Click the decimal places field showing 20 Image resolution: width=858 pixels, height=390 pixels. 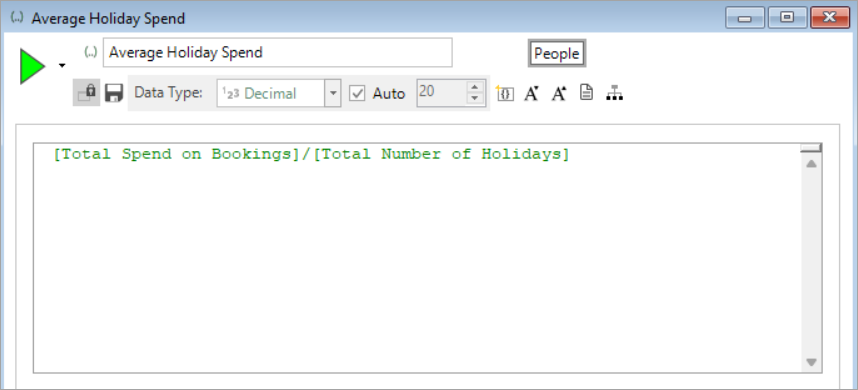442,93
